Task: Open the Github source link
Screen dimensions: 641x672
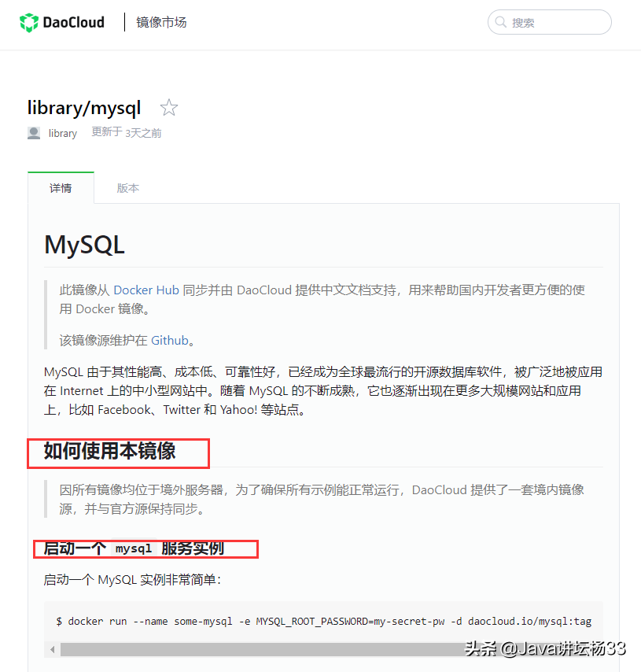Action: coord(170,340)
